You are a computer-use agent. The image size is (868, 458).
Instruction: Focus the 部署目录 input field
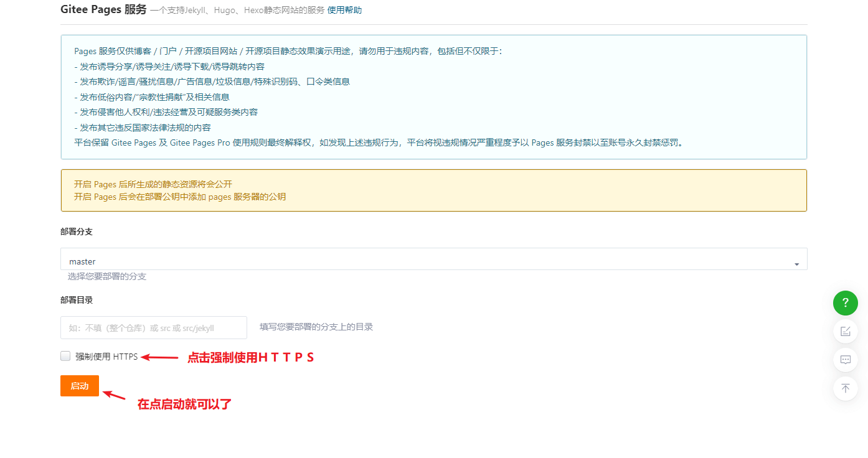154,327
